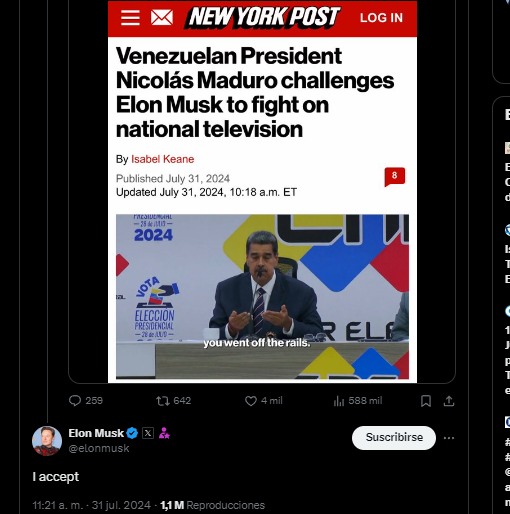This screenshot has width=510, height=514.
Task: Click the Maduro press conference photo
Action: (x=262, y=297)
